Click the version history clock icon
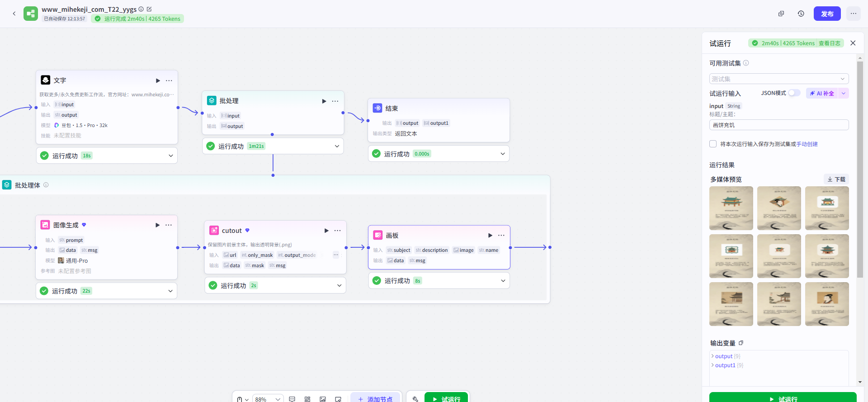The height and width of the screenshot is (402, 868). [x=801, y=14]
